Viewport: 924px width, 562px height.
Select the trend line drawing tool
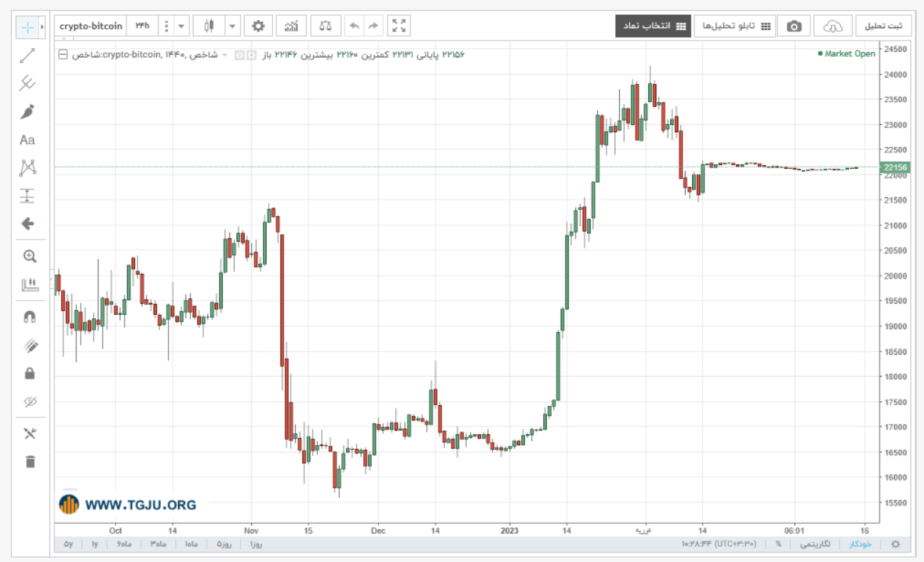[27, 55]
